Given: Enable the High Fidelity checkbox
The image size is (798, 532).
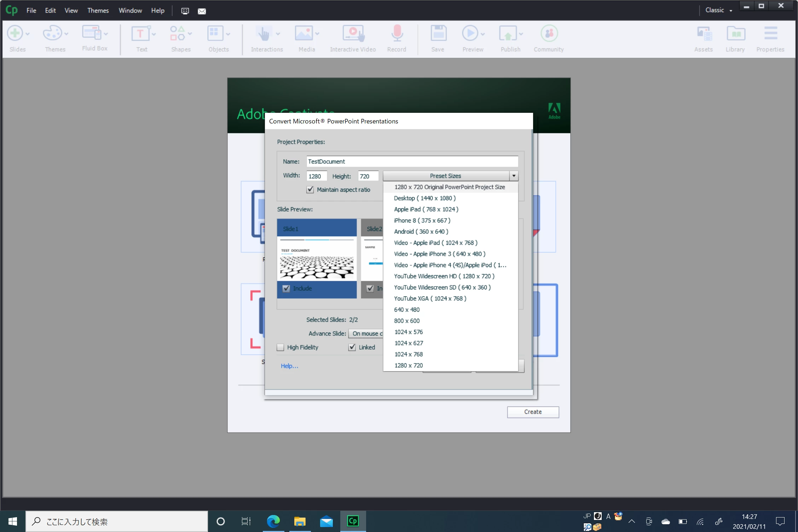Looking at the screenshot, I should 281,347.
